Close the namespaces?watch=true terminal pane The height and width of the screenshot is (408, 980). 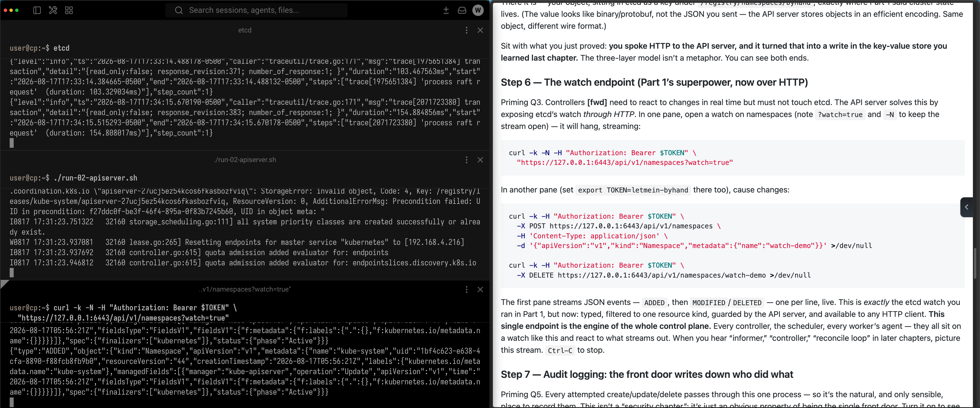tap(480, 289)
